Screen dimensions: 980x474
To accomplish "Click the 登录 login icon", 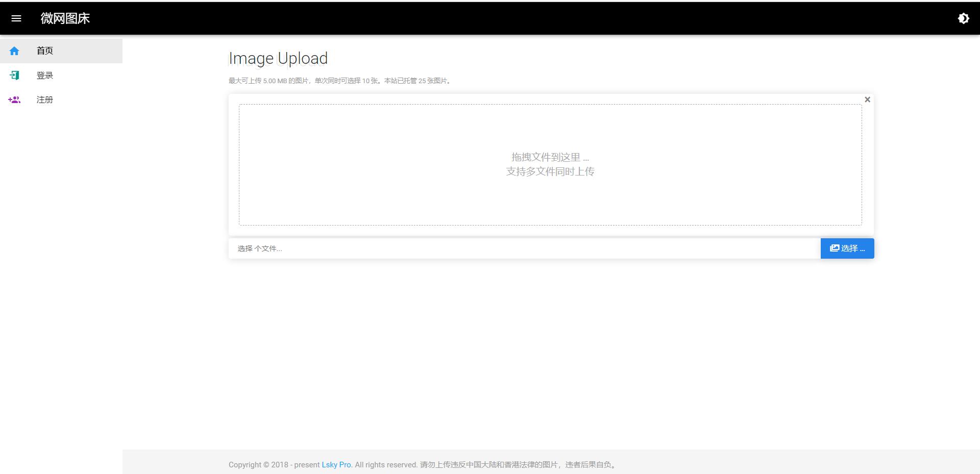I will pyautogui.click(x=14, y=76).
